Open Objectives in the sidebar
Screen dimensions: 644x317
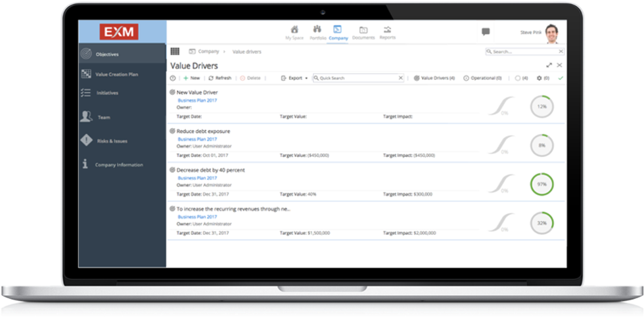pyautogui.click(x=122, y=54)
